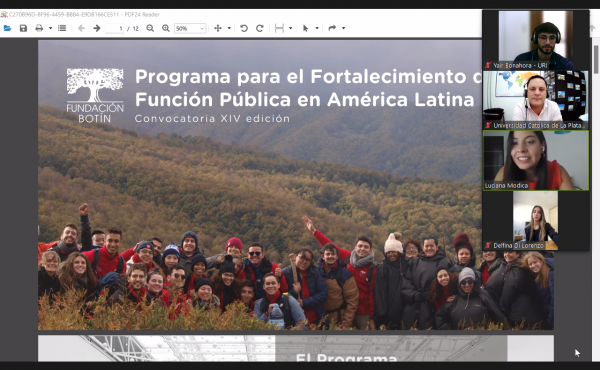Save the PDF with the floppy disk icon
The width and height of the screenshot is (600, 370).
point(23,28)
